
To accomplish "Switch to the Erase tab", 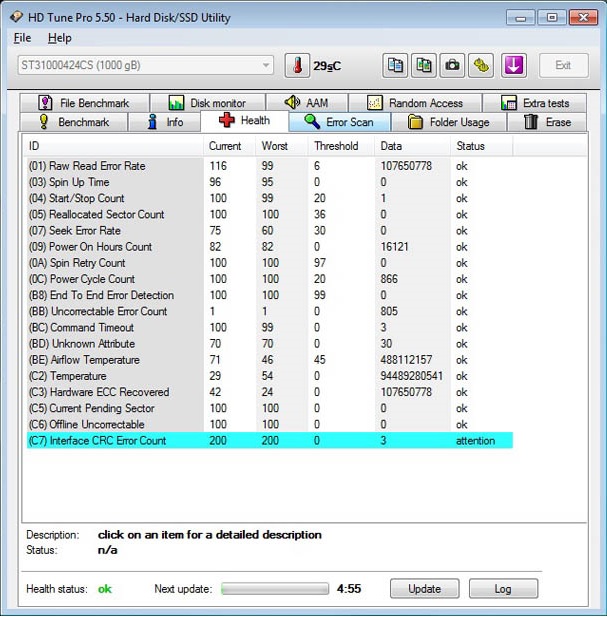I will click(547, 122).
